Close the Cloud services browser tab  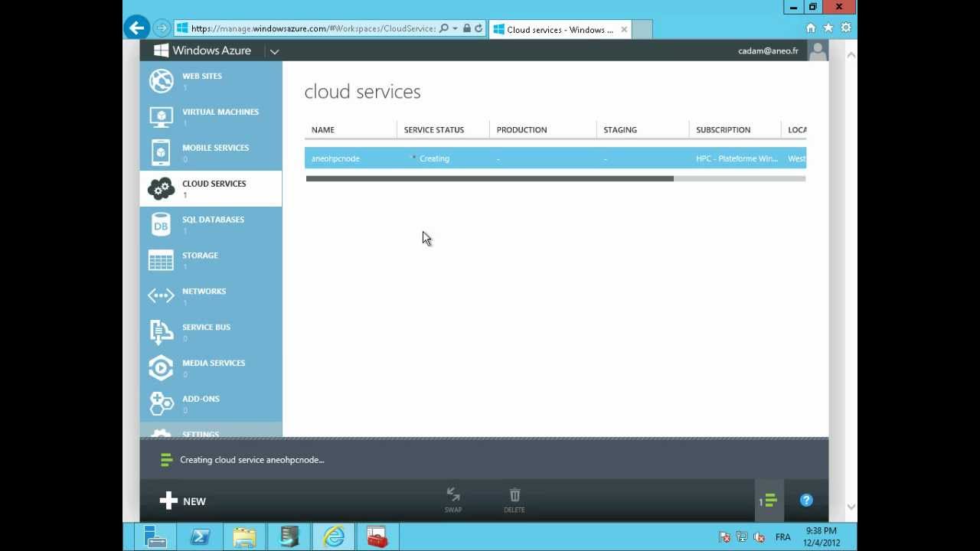tap(624, 30)
